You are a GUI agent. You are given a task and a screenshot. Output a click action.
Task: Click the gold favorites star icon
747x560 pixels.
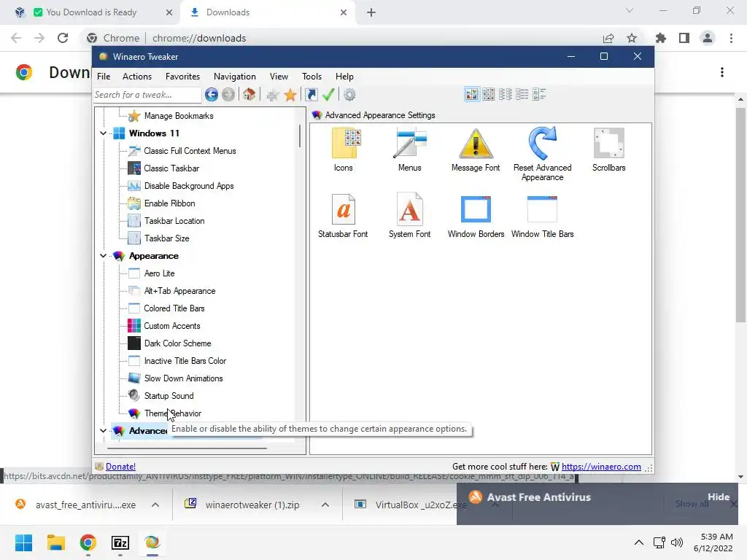[290, 95]
